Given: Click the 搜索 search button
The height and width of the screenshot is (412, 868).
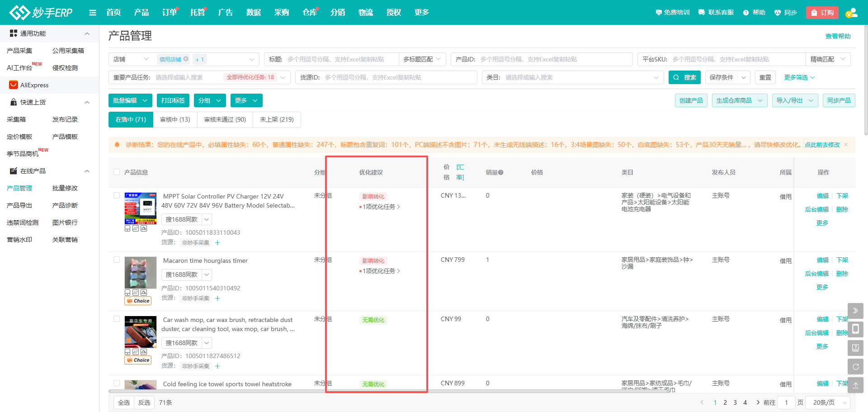Looking at the screenshot, I should tap(684, 77).
